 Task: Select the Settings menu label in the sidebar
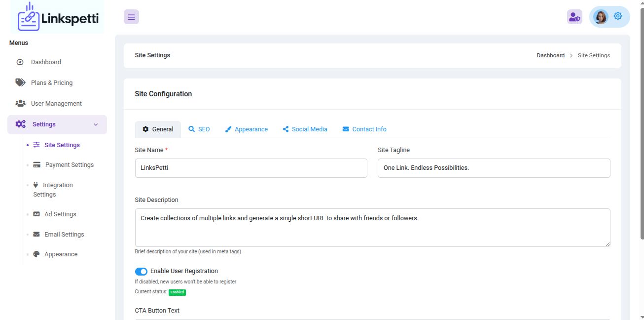tap(44, 124)
